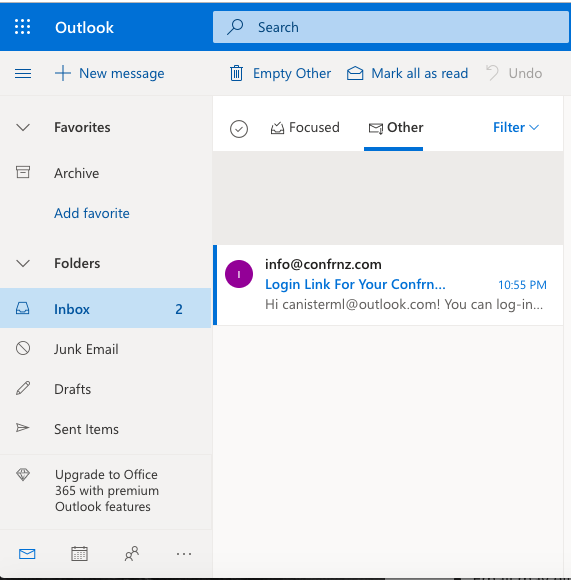The height and width of the screenshot is (580, 571).
Task: Click the Search input field
Action: coord(391,27)
